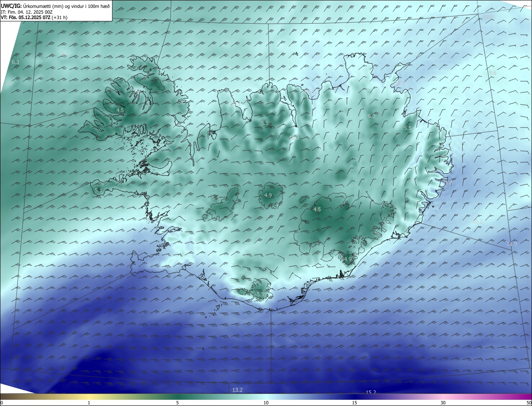Click the color scale tick label 10
Screen dimensions: 532x406
[x=266, y=403]
